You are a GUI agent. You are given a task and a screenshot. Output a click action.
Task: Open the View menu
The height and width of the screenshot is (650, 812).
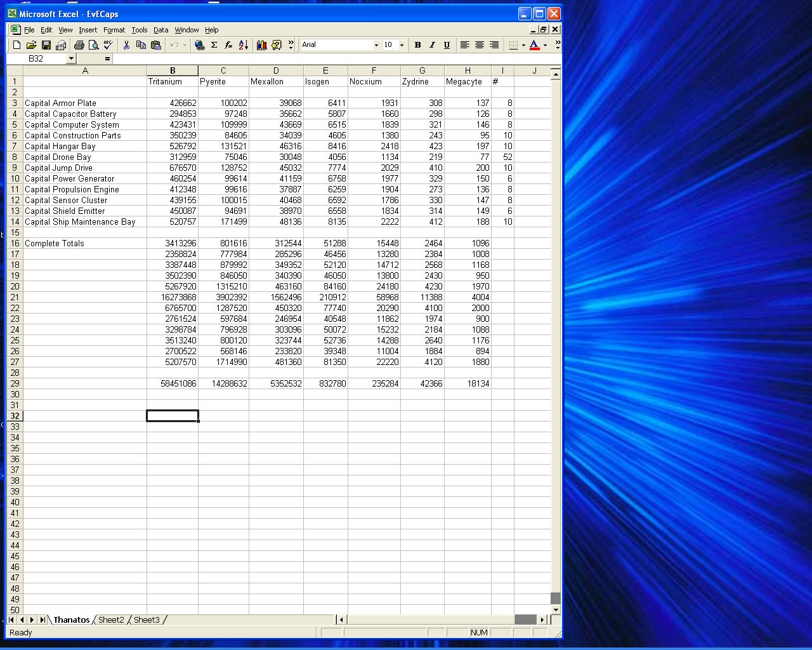[65, 30]
